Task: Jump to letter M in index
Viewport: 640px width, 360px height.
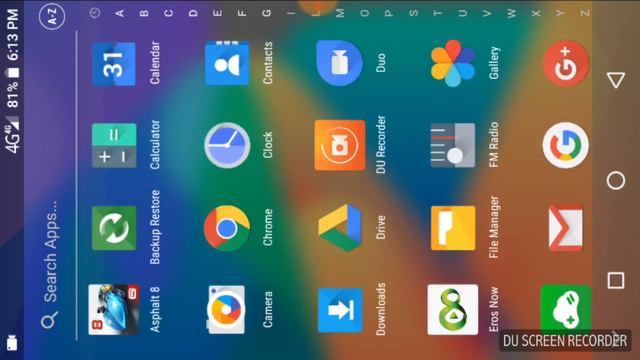Action: [x=340, y=13]
